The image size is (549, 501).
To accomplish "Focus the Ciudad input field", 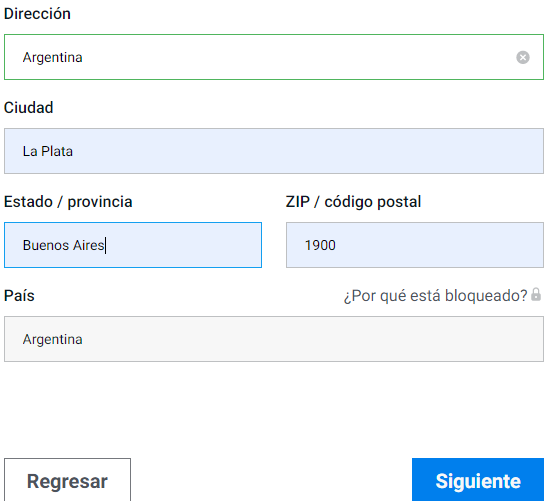I will click(274, 151).
